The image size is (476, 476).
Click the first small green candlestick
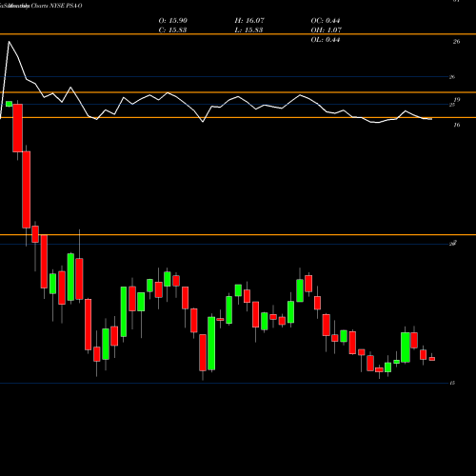click(x=9, y=104)
